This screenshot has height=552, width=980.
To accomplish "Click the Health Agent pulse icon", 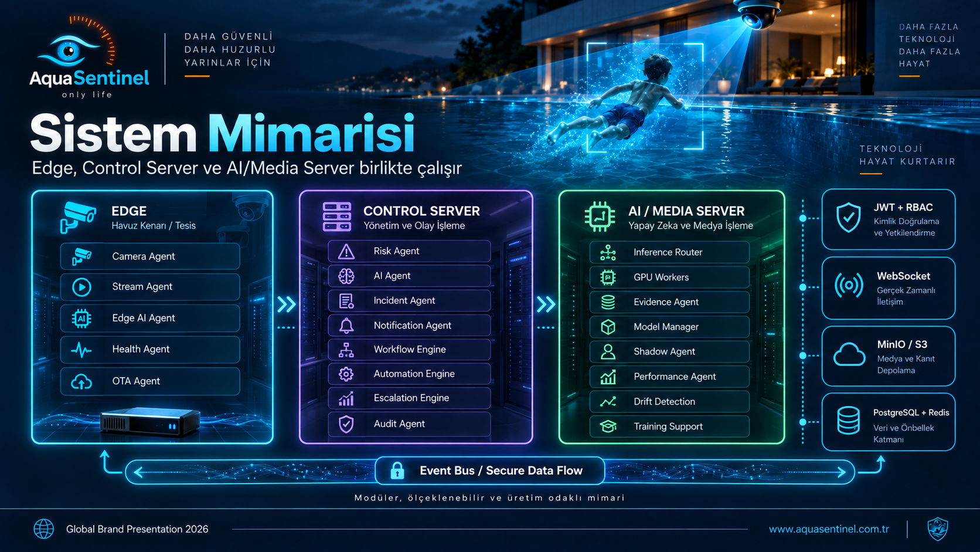I will (x=81, y=350).
